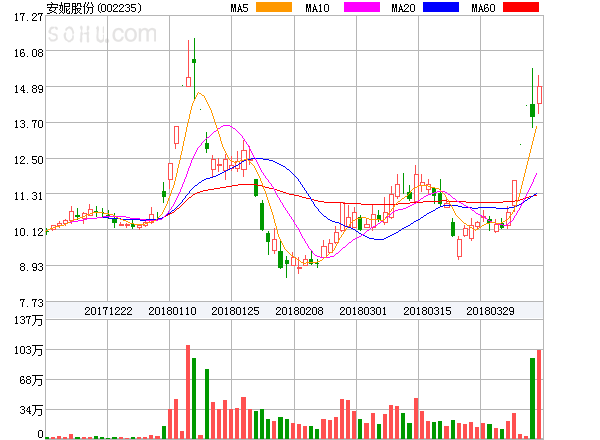Click the 8.93 price axis label
This screenshot has width=600, height=440.
31,267
